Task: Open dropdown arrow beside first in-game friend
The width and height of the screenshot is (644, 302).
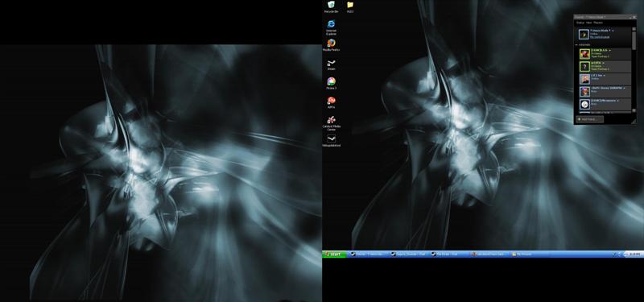Action: click(x=610, y=51)
